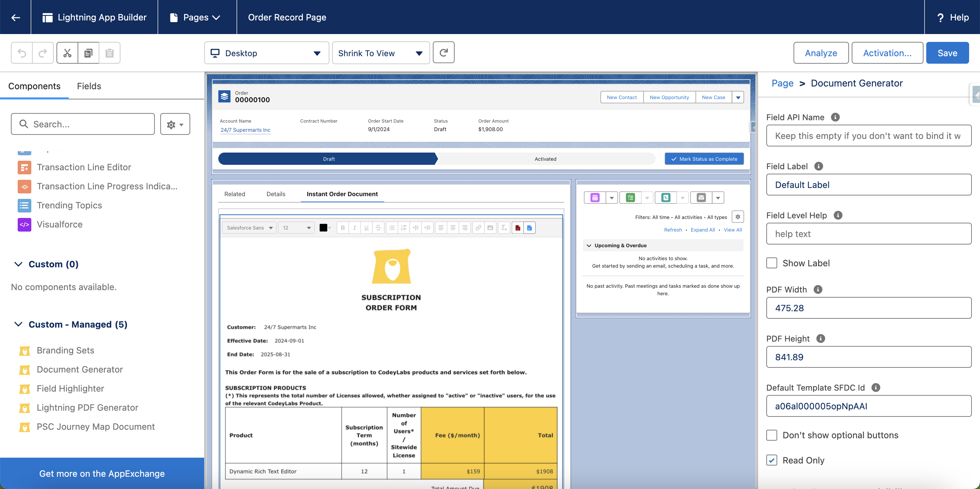Click the Analyze button

point(821,53)
